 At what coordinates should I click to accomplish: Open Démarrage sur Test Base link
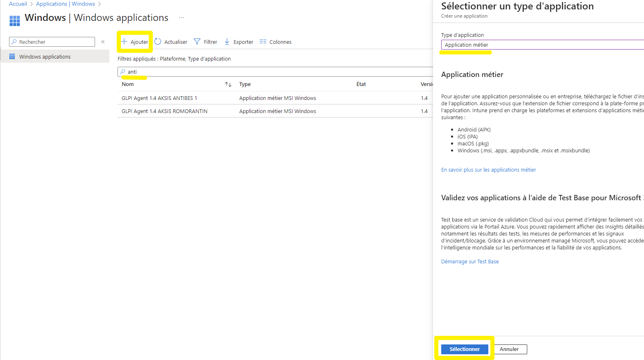tap(470, 261)
